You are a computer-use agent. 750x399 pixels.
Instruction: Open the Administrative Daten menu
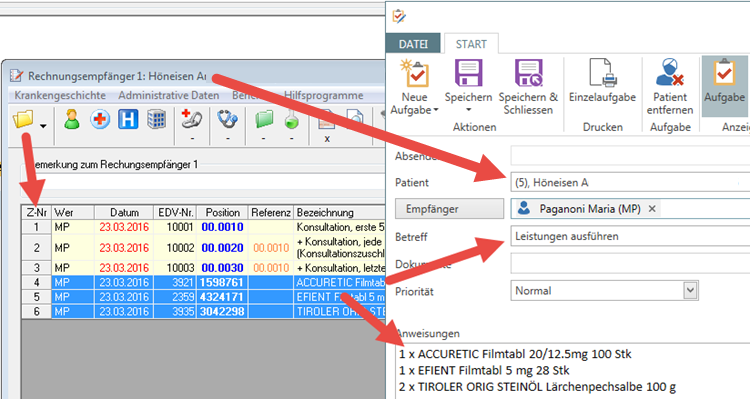coord(168,95)
